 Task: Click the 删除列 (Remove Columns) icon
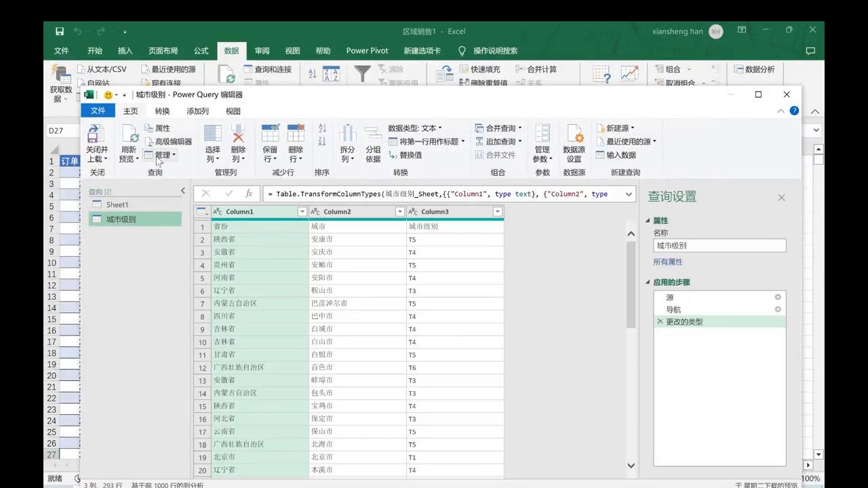(x=238, y=142)
